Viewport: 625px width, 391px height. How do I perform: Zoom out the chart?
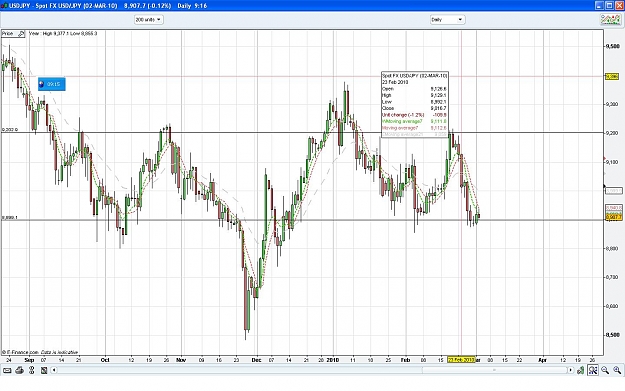click(605, 370)
